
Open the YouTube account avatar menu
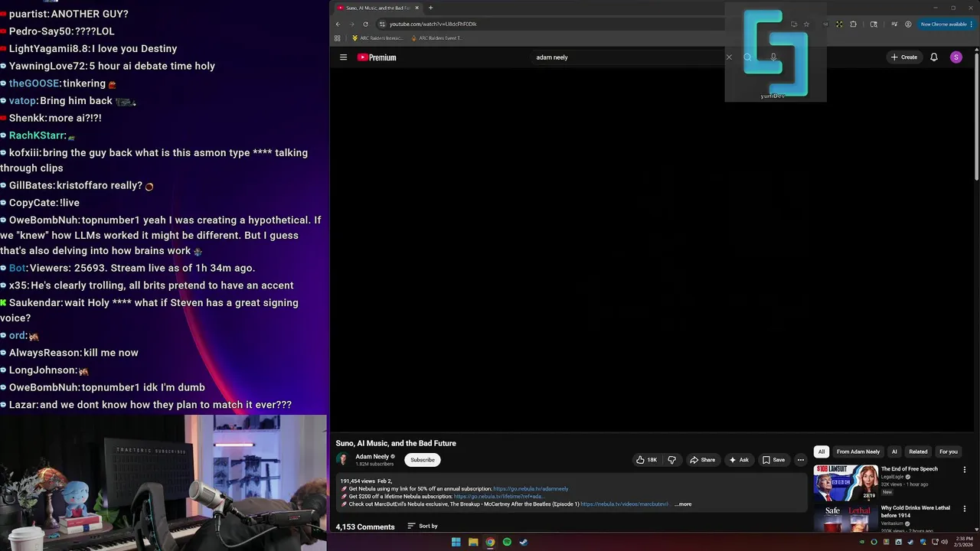pos(955,57)
